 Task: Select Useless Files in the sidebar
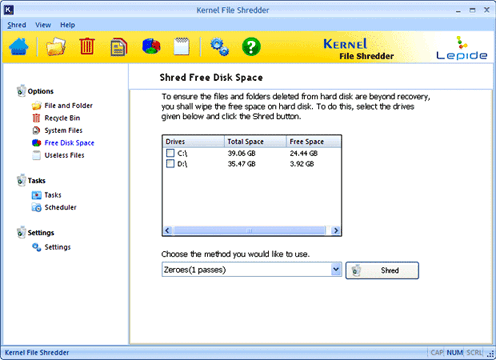point(64,155)
